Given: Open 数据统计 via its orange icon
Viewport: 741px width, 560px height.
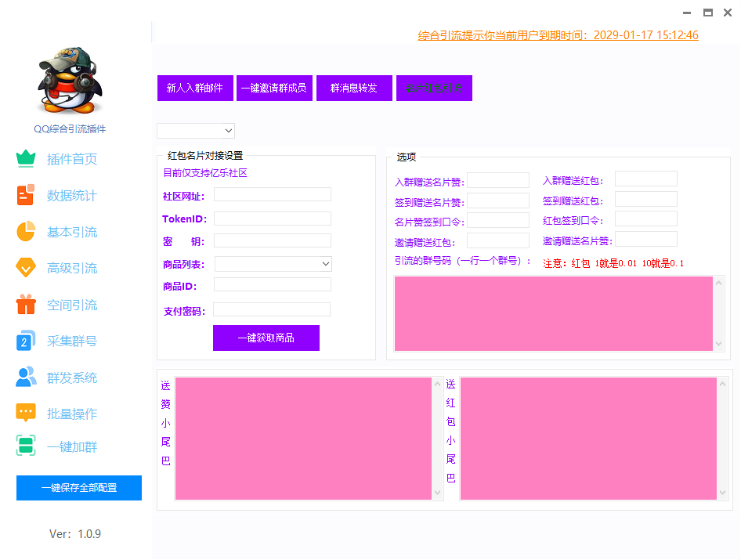Looking at the screenshot, I should pos(26,195).
